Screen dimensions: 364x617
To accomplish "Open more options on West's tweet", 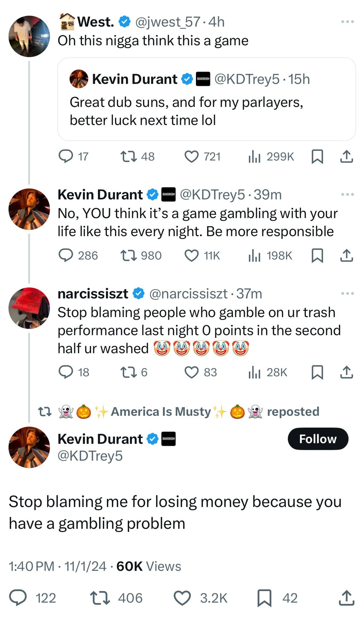I will pyautogui.click(x=347, y=22).
